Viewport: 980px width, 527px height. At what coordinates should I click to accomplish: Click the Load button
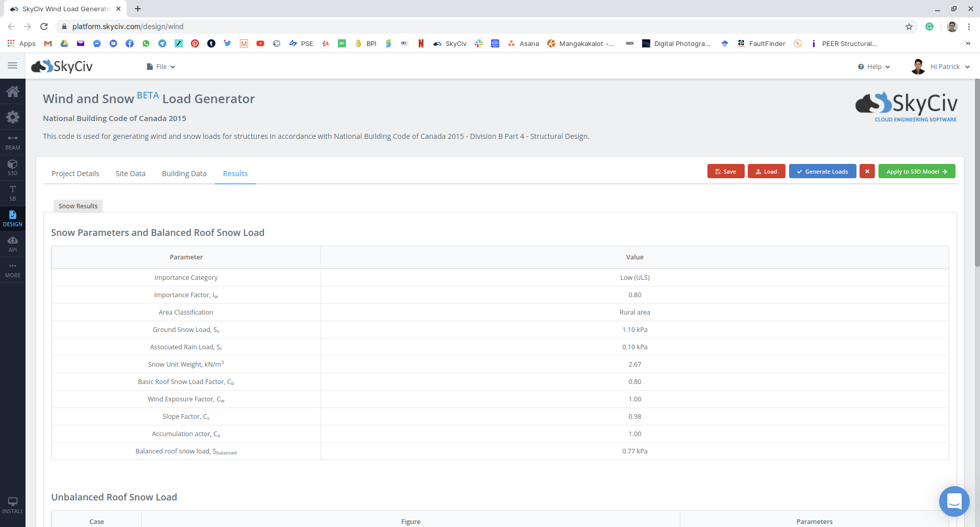click(767, 172)
